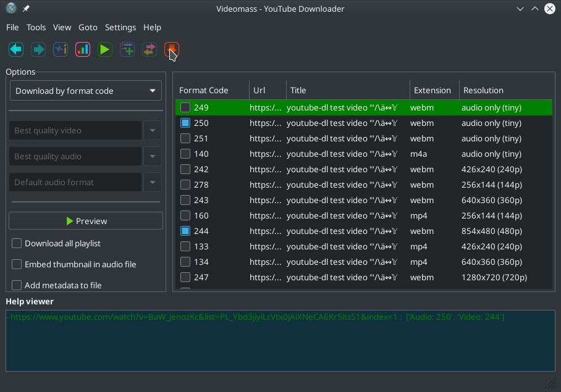Screen dimensions: 561x392
Task: Click the 'https:/...' Url cell in row 242
Action: 266,169
